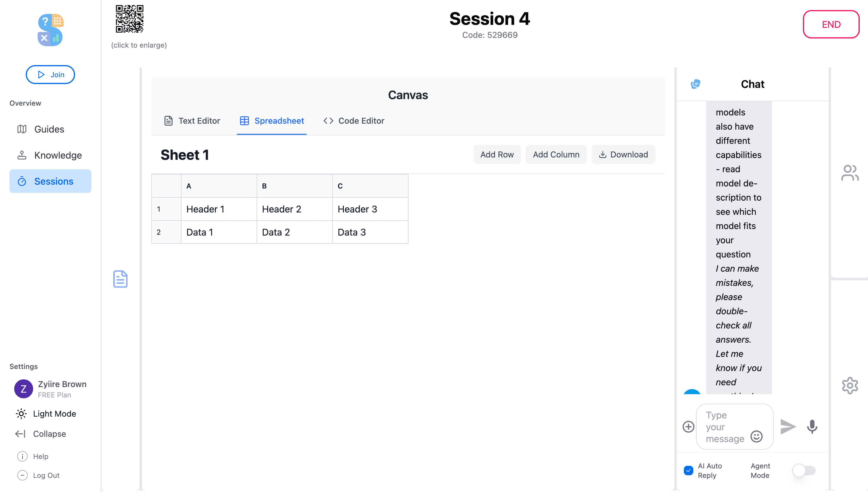Viewport: 868px width, 493px height.
Task: Uncheck the AI Auto Reply checkbox
Action: (x=689, y=470)
